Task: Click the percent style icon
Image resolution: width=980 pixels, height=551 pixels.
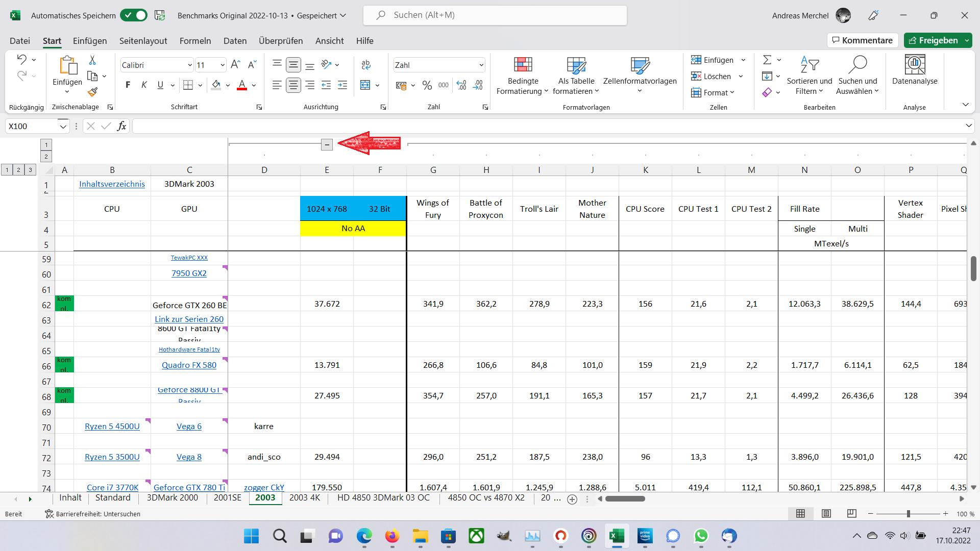Action: click(427, 85)
